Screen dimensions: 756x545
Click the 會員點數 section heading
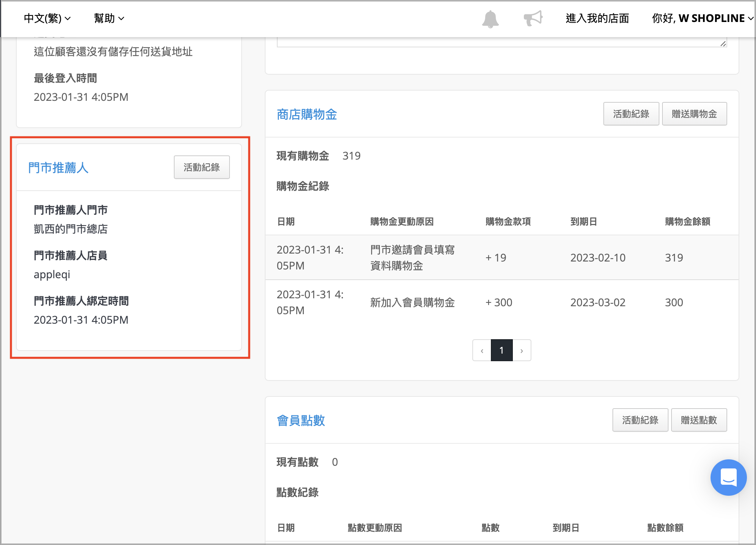[301, 420]
